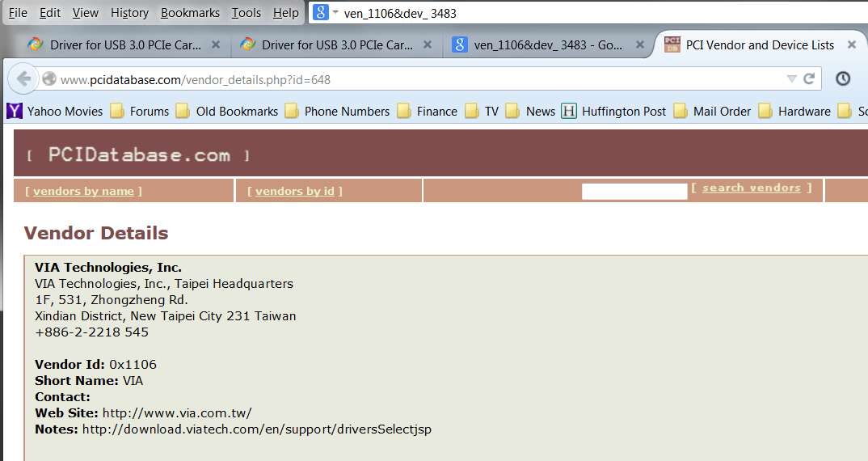Viewport: 868px width, 461px height.
Task: Follow the vendors by id link
Action: coord(295,191)
